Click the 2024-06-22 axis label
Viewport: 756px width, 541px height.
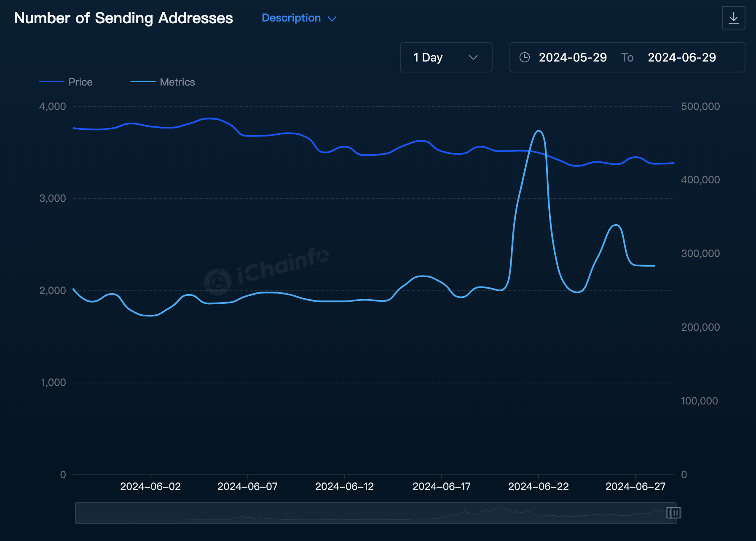[538, 487]
